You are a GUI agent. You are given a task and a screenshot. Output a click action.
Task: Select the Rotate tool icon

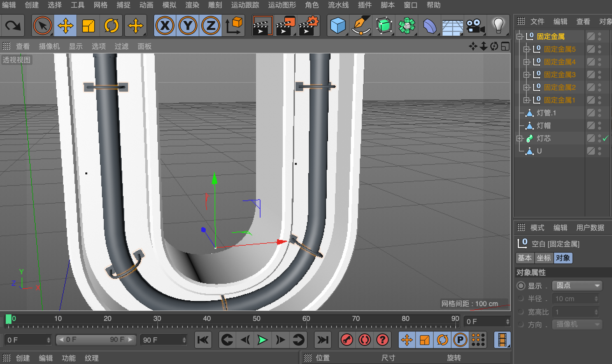pos(111,25)
